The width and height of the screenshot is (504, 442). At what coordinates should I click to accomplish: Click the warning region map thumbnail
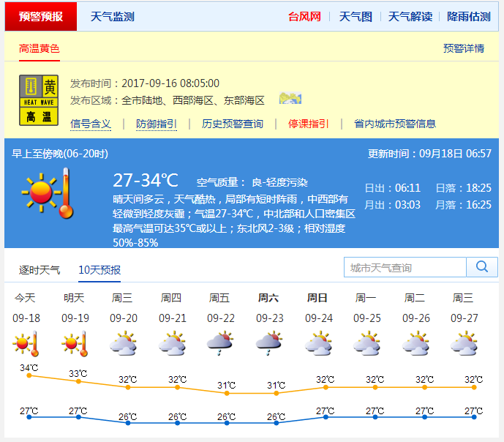point(290,98)
